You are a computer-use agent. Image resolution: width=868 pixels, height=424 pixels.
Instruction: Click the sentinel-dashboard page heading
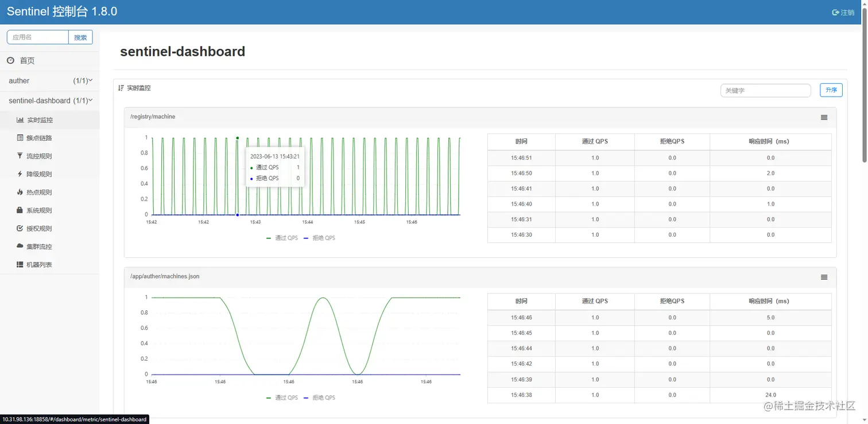[183, 51]
